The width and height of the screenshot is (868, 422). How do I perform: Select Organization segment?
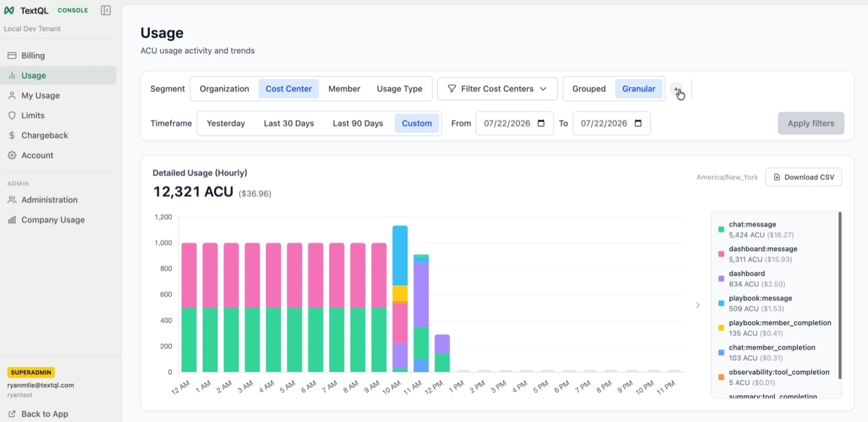(224, 89)
